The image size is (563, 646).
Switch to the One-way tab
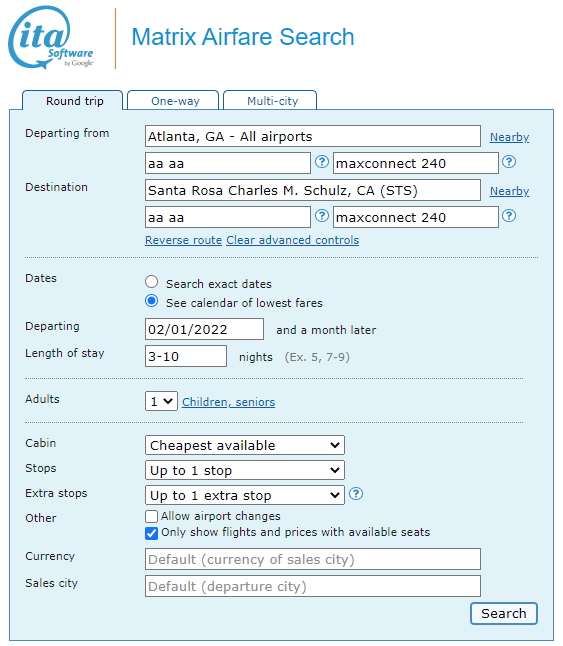173,101
